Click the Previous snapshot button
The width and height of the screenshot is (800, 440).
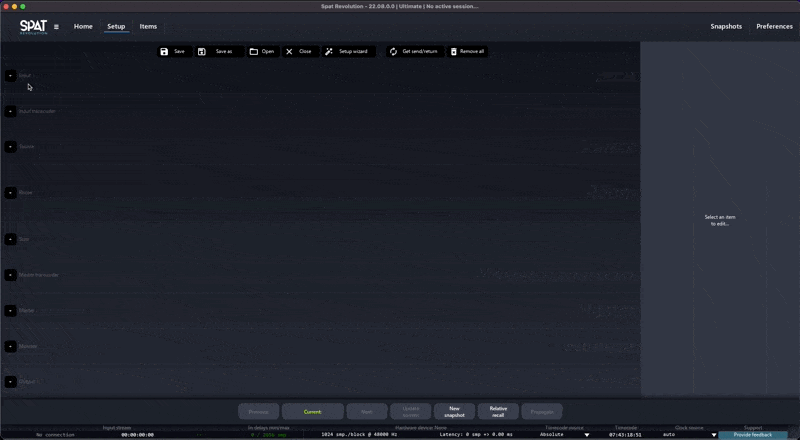(259, 411)
